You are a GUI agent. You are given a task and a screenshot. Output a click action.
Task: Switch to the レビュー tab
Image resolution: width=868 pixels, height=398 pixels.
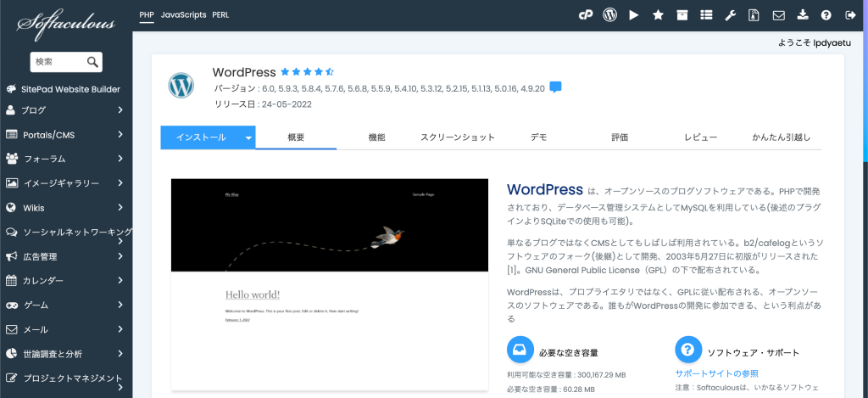[700, 137]
